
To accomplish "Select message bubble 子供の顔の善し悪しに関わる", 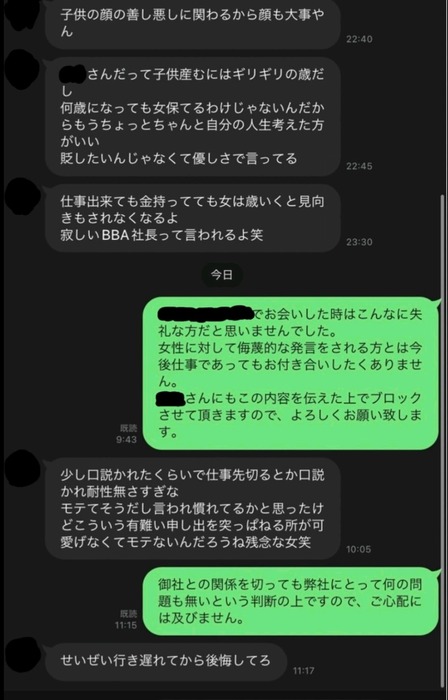I will click(193, 23).
